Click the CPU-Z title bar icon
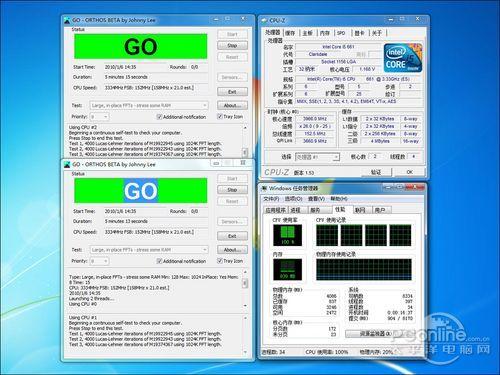The width and height of the screenshot is (500, 375). pos(265,21)
